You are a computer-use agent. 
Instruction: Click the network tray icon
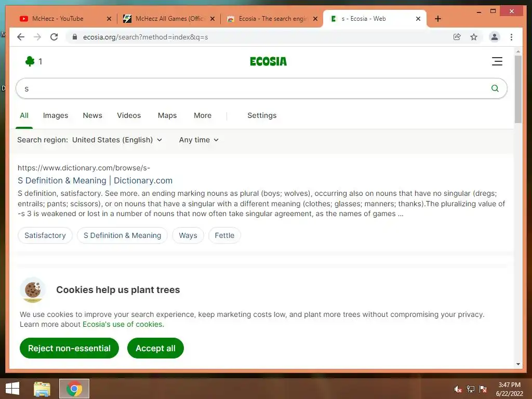[x=471, y=389]
